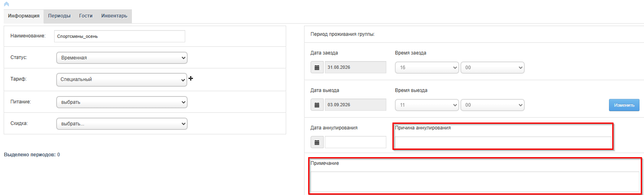644x195 pixels.
Task: Click the Время заезда label
Action: click(x=410, y=53)
